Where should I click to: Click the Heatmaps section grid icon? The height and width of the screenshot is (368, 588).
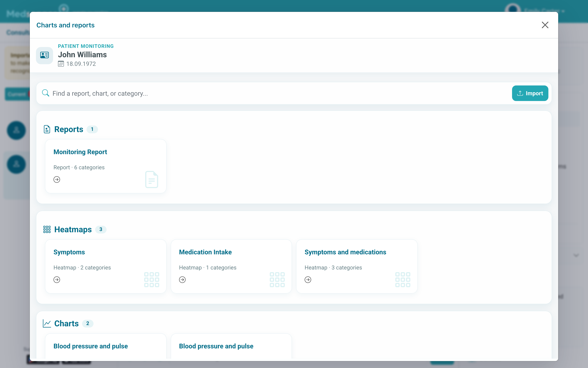[47, 229]
